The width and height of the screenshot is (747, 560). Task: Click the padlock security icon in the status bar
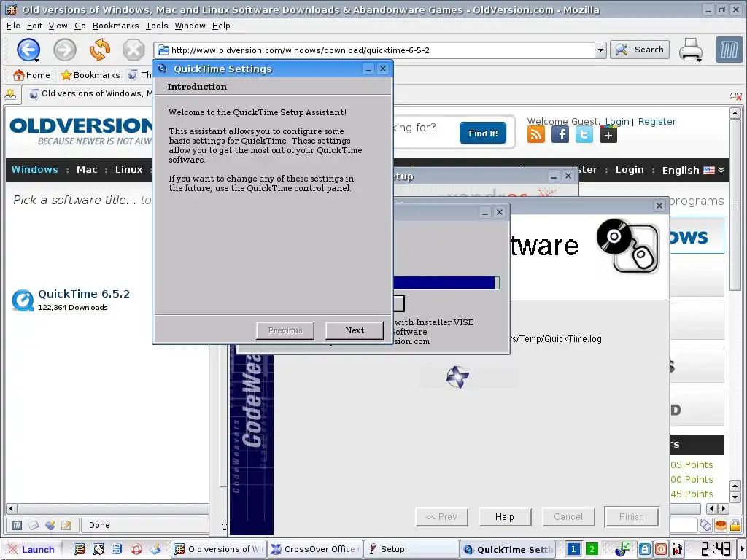pyautogui.click(x=735, y=525)
